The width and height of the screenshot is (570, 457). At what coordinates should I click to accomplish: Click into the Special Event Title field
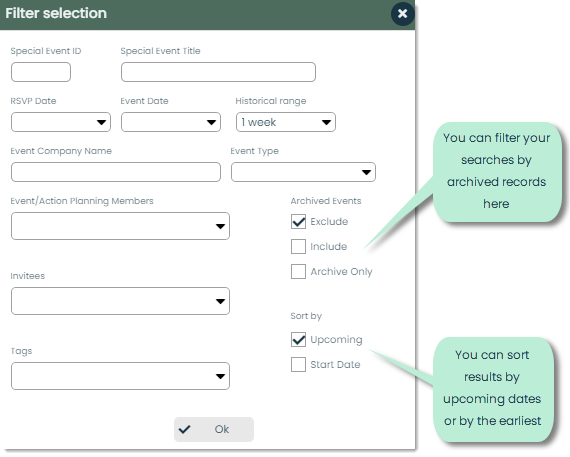218,72
